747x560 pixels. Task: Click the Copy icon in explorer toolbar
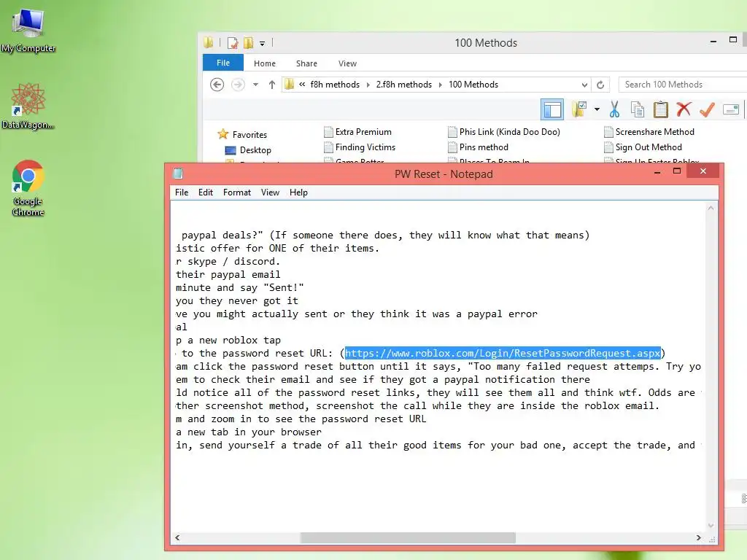637,109
